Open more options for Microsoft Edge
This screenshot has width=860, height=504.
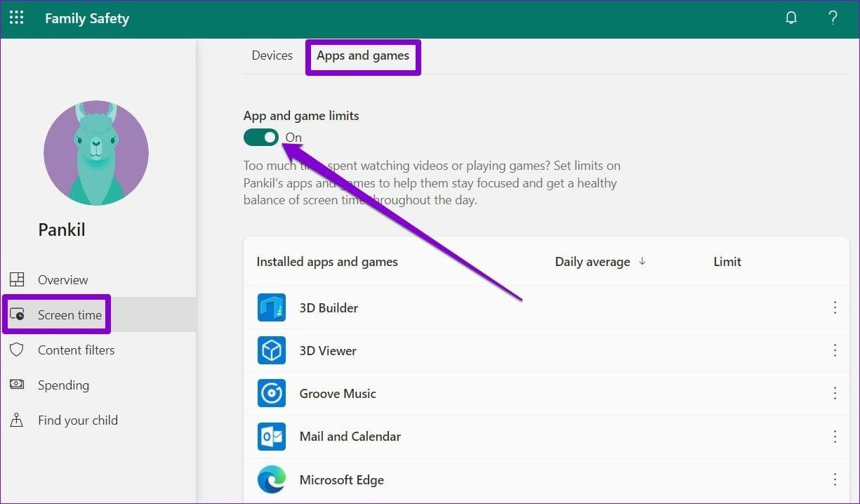pyautogui.click(x=835, y=479)
